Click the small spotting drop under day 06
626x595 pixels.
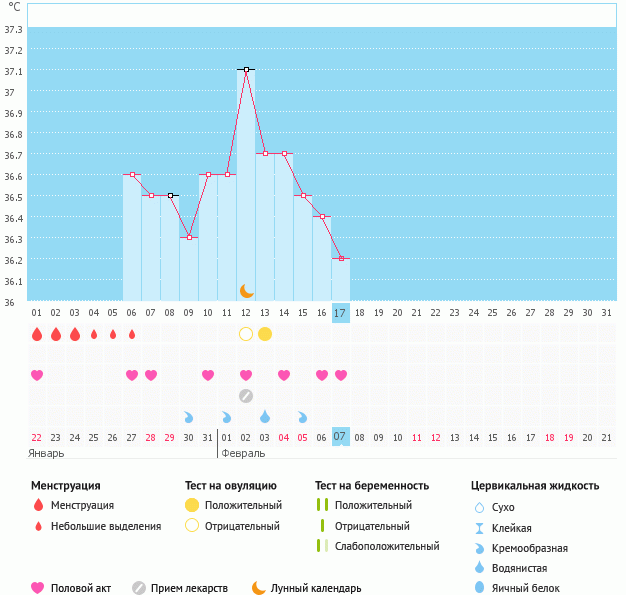(x=132, y=334)
